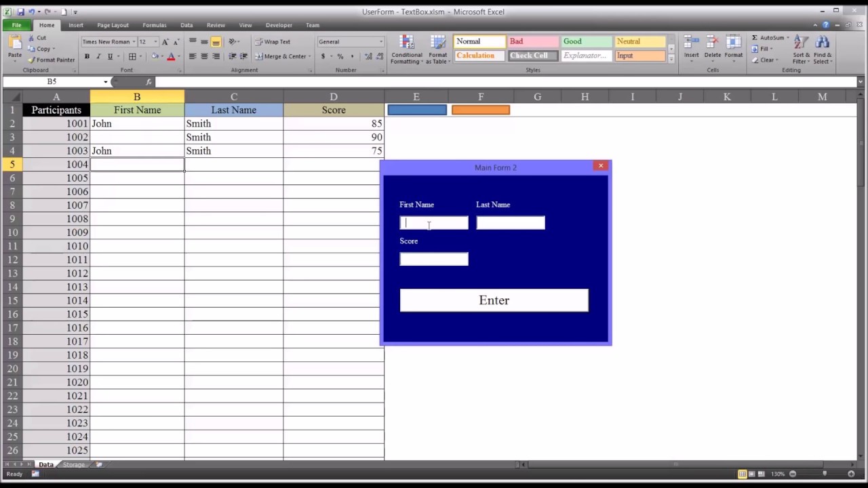
Task: Expand the cell styles gallery More arrow
Action: pos(671,60)
